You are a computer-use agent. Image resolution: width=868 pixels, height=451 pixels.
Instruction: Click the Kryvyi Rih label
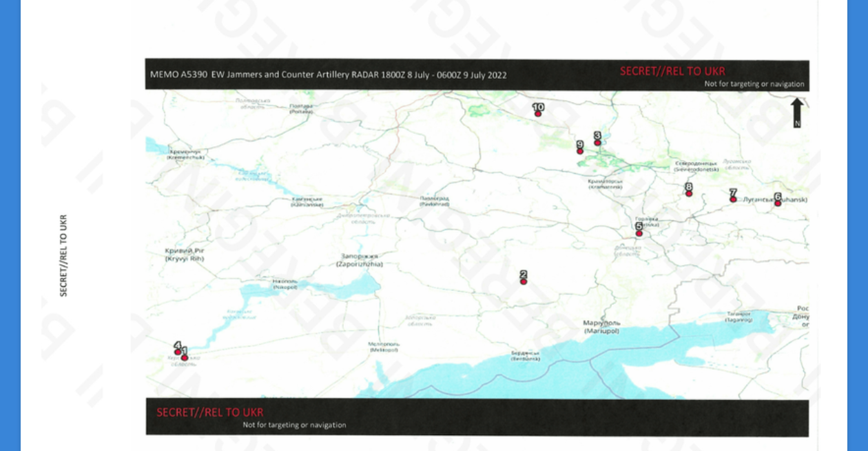185,254
